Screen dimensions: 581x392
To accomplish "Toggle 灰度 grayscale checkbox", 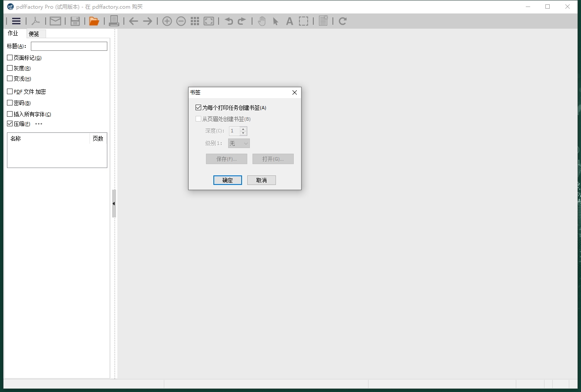I will 10,68.
